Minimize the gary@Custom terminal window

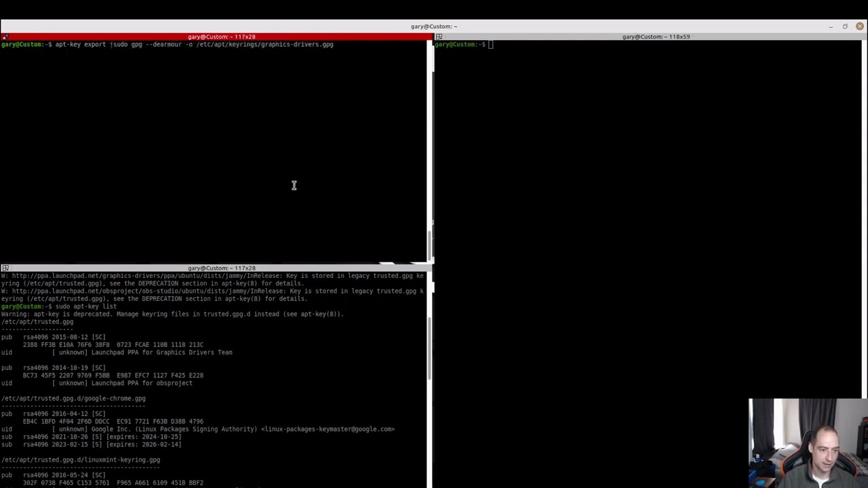tap(831, 26)
